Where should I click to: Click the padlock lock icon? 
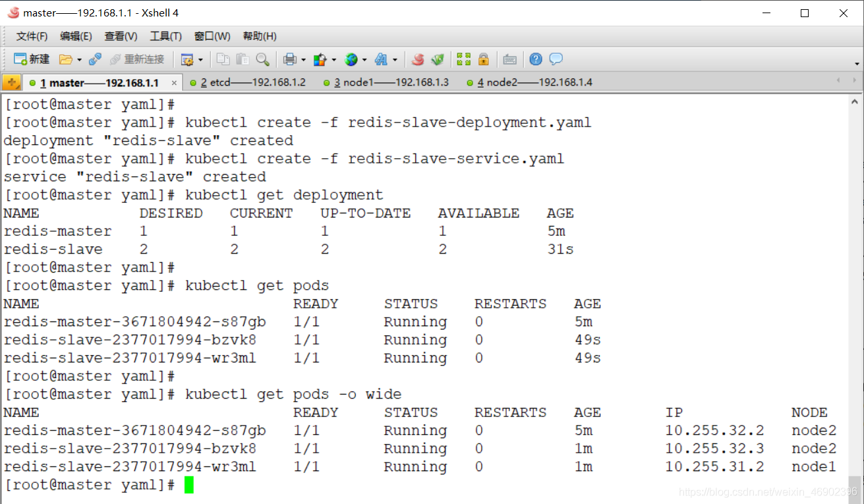(484, 59)
